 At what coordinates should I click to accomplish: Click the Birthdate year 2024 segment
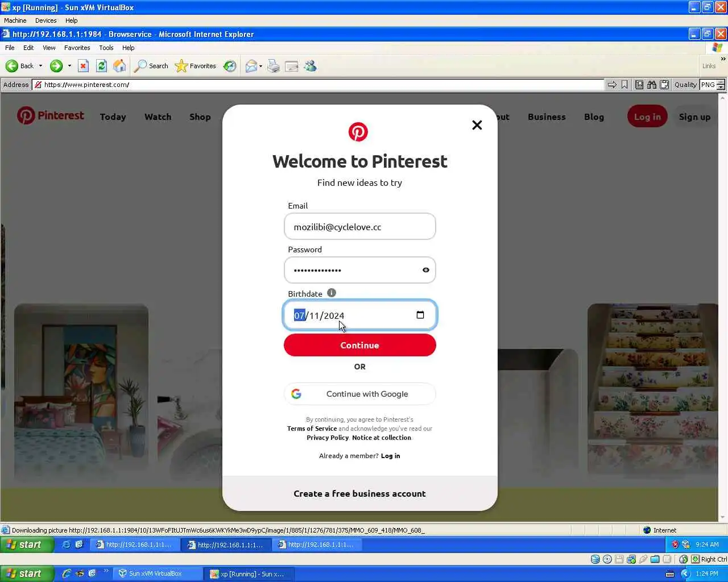point(334,315)
